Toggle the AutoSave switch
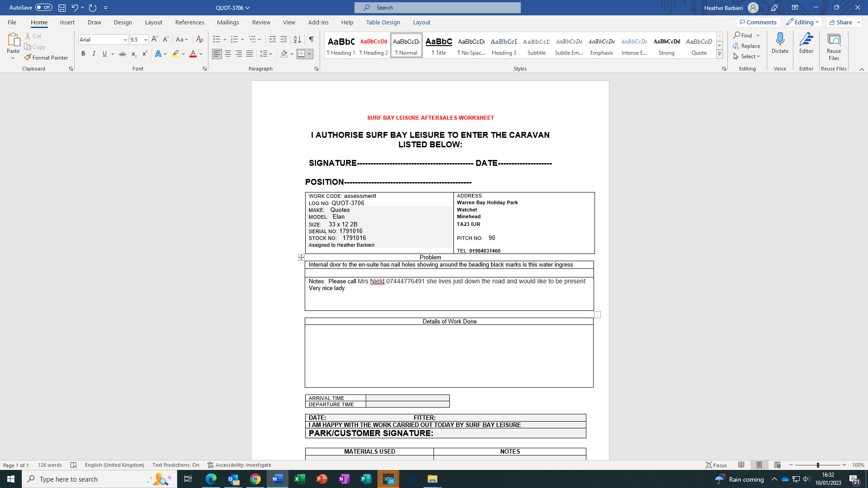Viewport: 868px width, 488px height. [x=44, y=8]
